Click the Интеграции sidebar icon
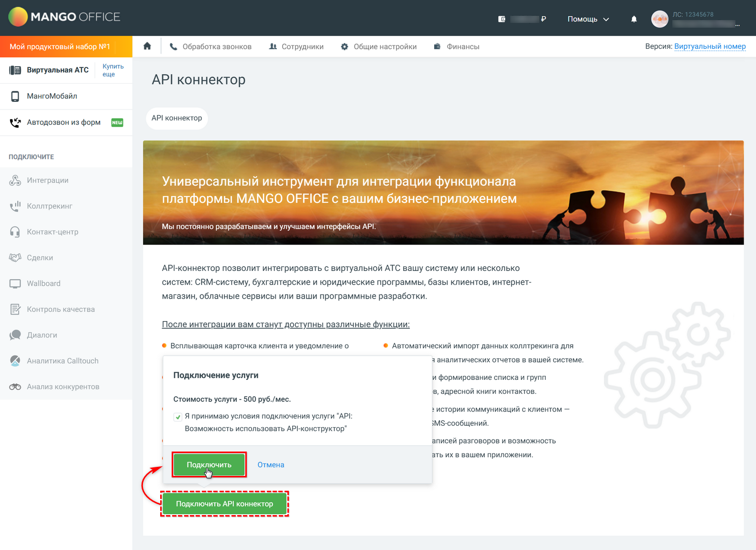 pyautogui.click(x=15, y=180)
